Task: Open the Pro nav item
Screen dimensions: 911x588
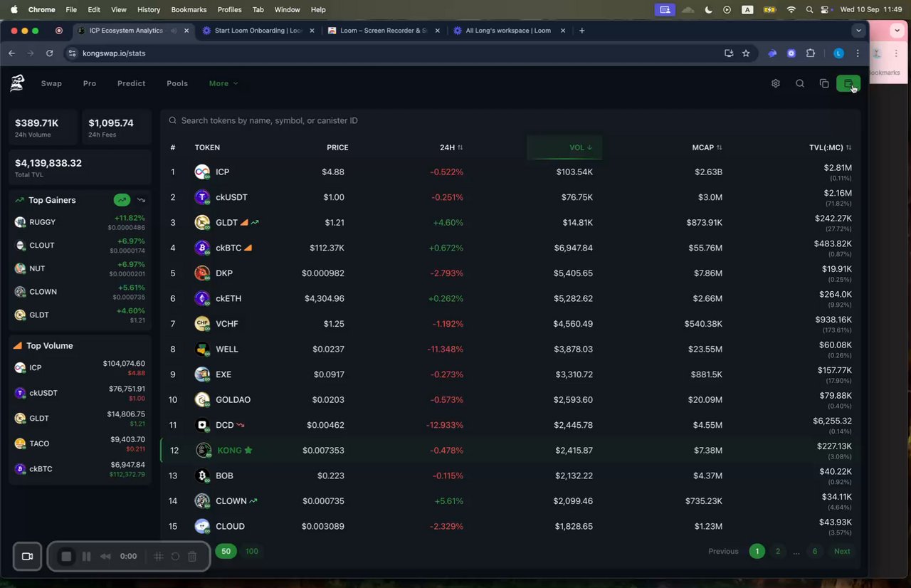Action: (90, 83)
